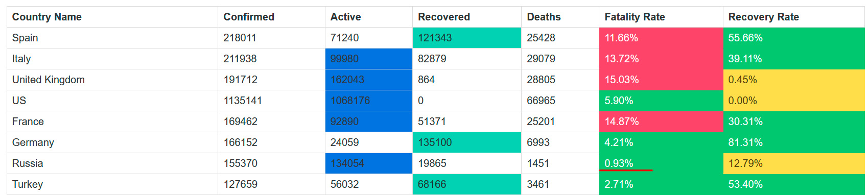
Task: Click Russia's yellow recovery rate 12.79%
Action: point(794,163)
